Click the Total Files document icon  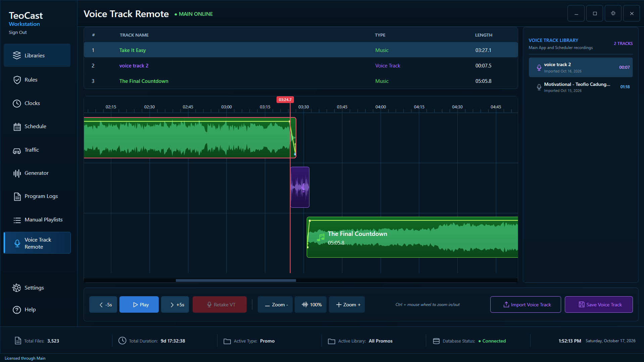tap(18, 341)
